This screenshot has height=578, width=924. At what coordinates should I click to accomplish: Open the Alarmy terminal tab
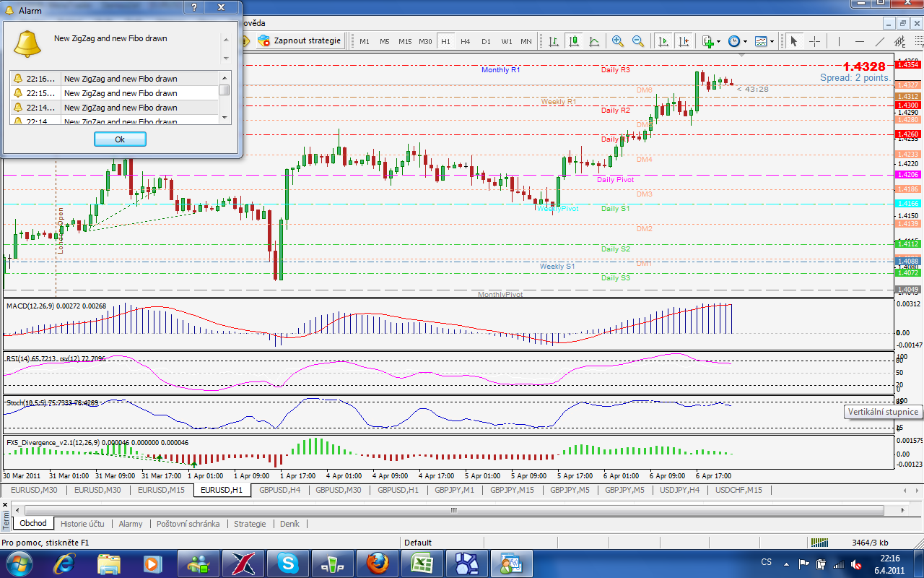pos(130,524)
